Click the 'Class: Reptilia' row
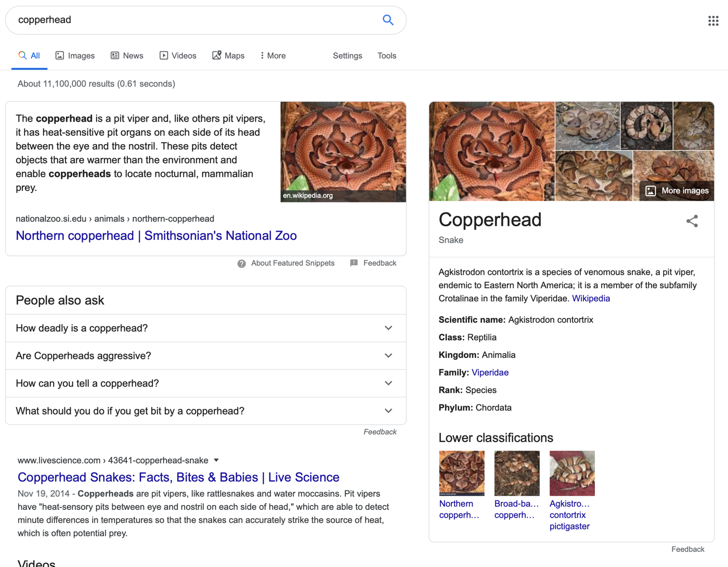728x567 pixels. point(467,338)
